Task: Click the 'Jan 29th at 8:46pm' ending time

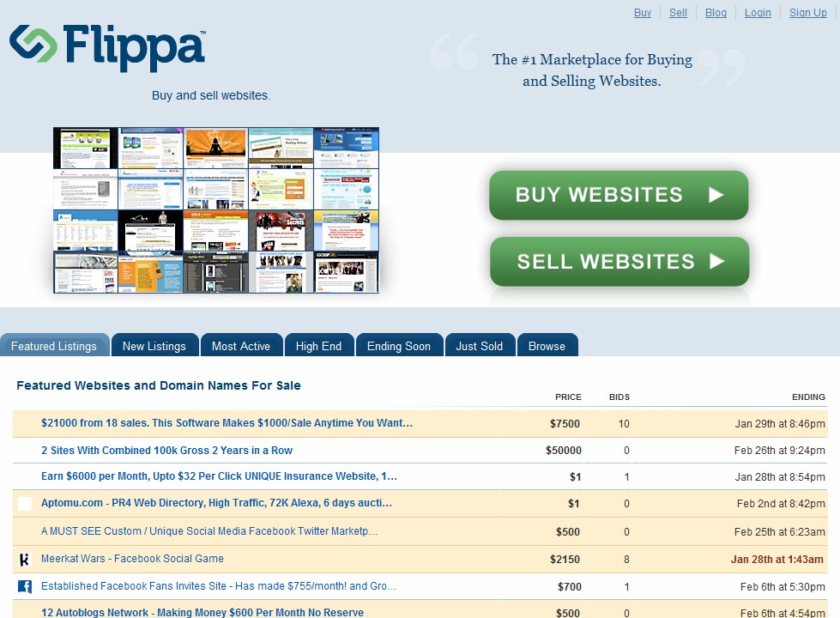Action: [x=780, y=424]
